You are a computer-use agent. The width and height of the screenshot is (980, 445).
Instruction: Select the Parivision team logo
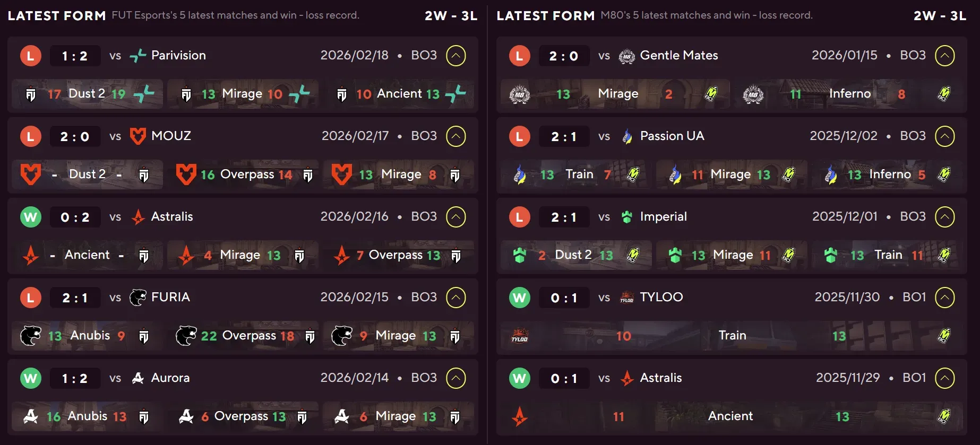click(x=138, y=55)
